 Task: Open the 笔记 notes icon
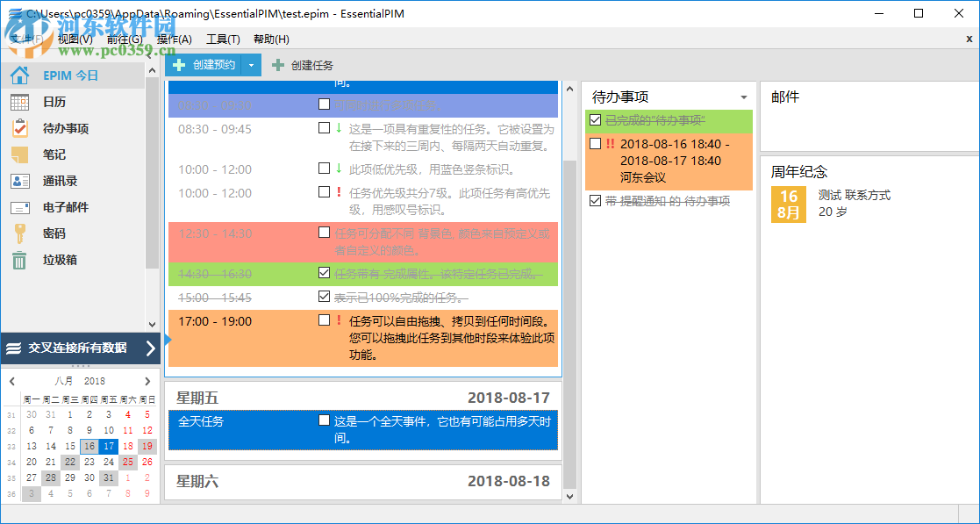18,154
